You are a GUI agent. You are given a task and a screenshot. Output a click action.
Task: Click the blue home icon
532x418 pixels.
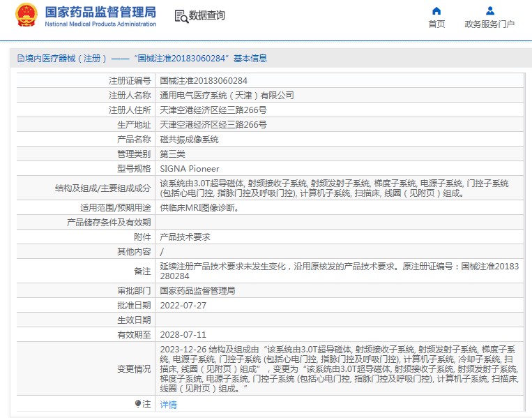click(x=436, y=10)
